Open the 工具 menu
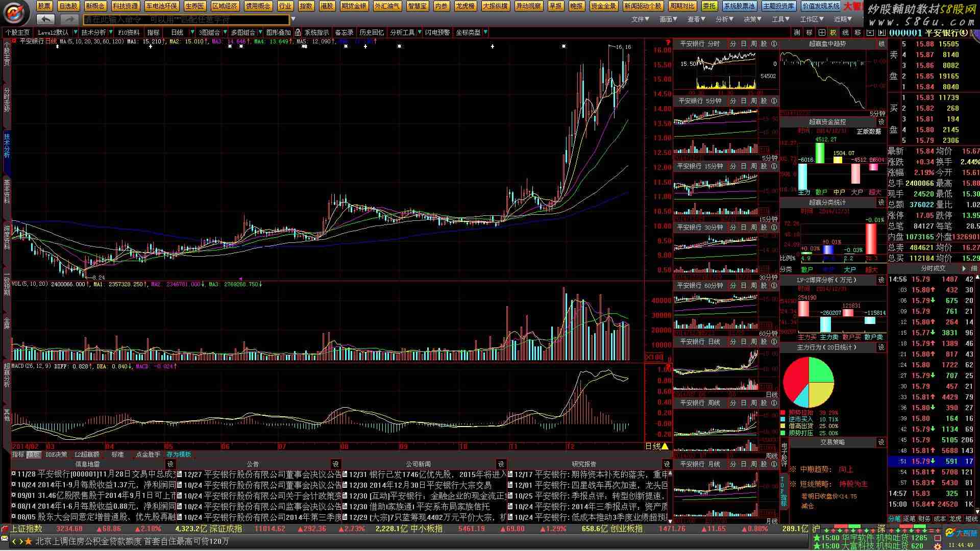980x551 pixels. tap(781, 19)
